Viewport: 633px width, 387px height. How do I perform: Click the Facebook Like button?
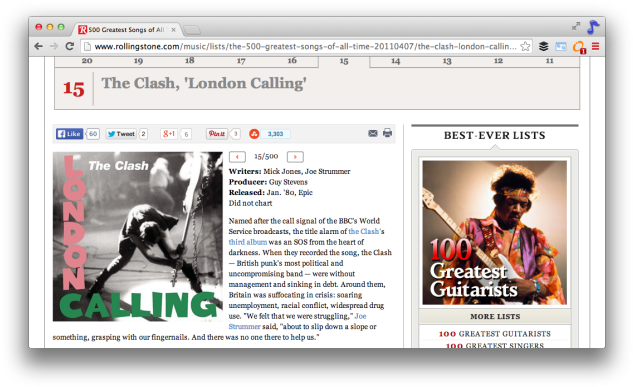coord(69,134)
